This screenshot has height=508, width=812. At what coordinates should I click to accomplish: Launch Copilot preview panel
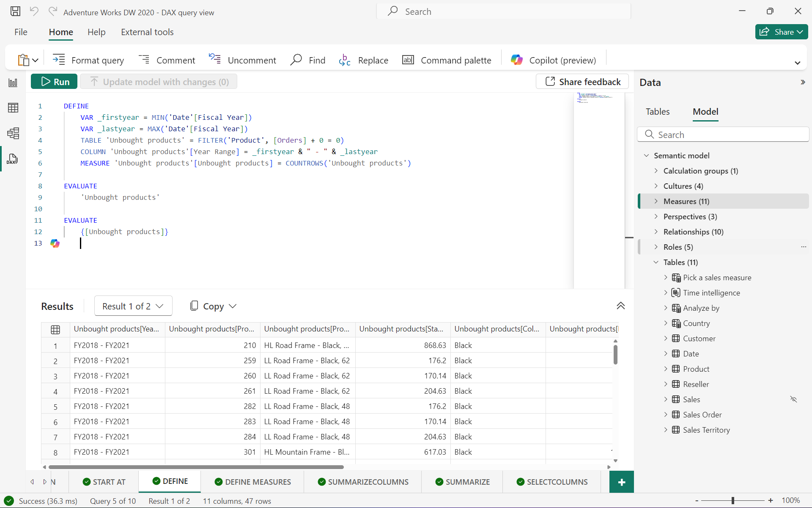pos(553,60)
